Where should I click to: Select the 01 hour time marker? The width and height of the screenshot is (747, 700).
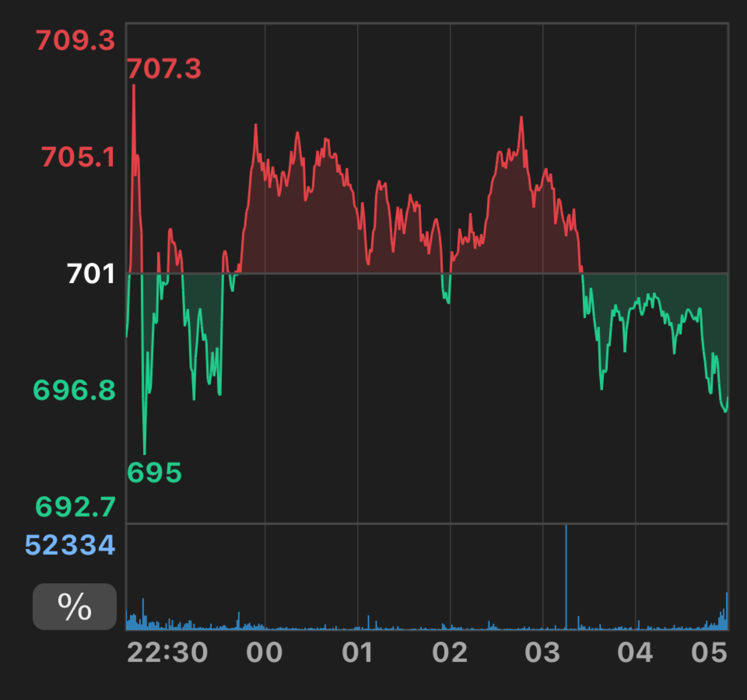click(357, 652)
